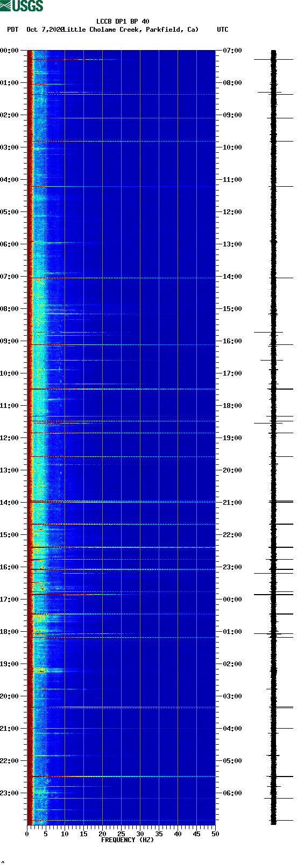Viewport: 297px width, 868px height.
Task: Click the 5 Hz frequency tick label
Action: [x=46, y=834]
